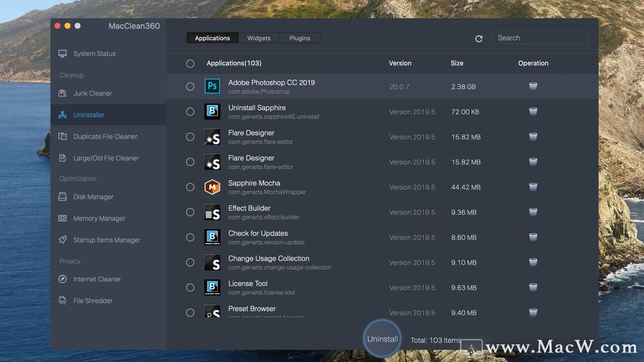Click the Junk Cleaner sidebar icon
Viewport: 644px width, 362px height.
[62, 93]
